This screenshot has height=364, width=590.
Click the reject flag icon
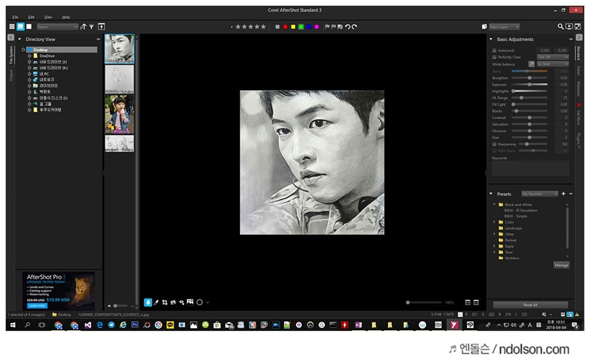(x=333, y=26)
